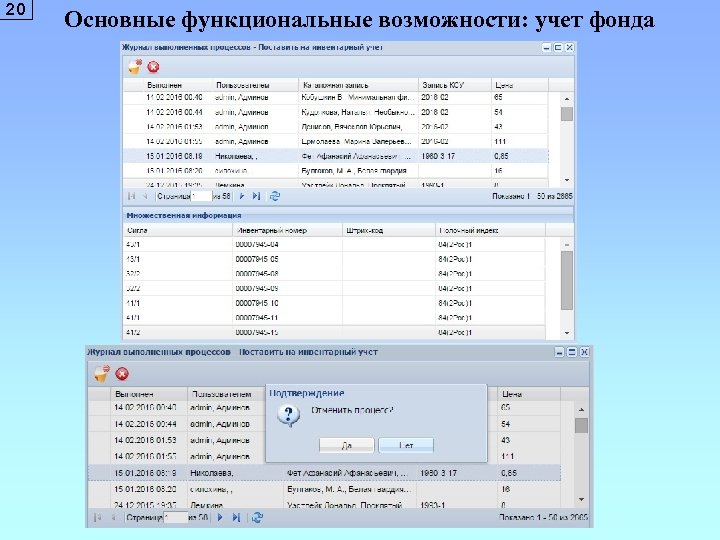Screen dimensions: 720x540
Task: Click red cancel icon in lower window
Action: tap(122, 374)
